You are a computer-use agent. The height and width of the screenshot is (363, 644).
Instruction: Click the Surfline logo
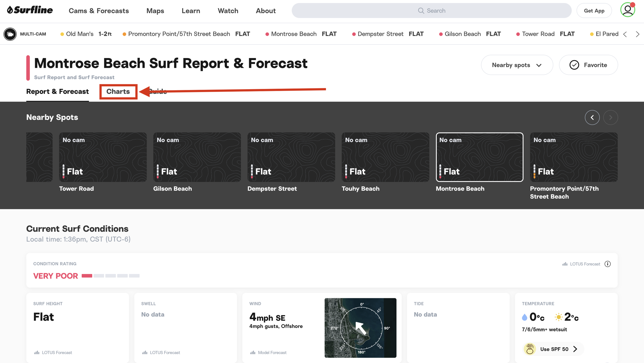point(30,10)
